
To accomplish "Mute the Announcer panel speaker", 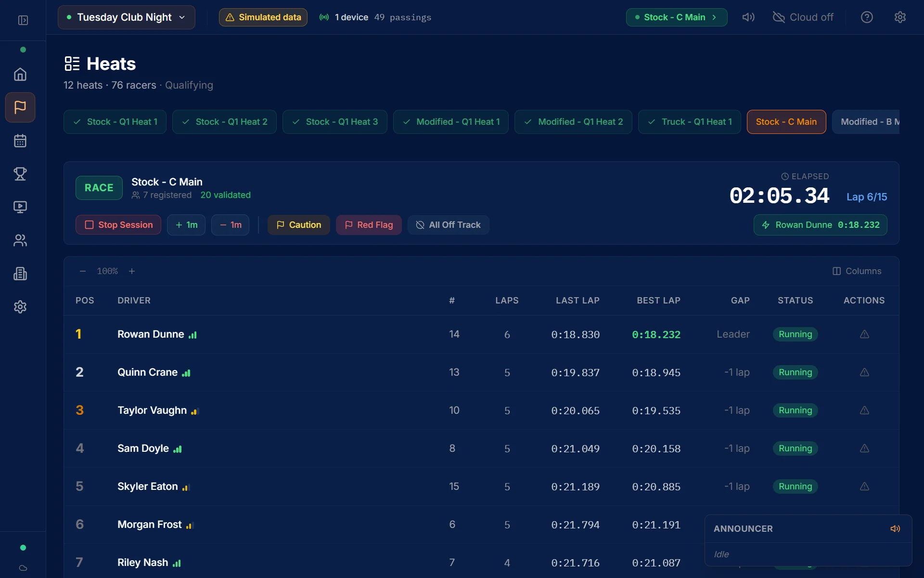I will point(895,529).
